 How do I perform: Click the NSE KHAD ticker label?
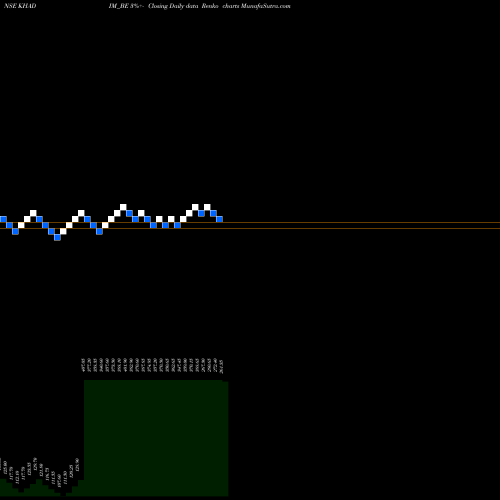(20, 6)
